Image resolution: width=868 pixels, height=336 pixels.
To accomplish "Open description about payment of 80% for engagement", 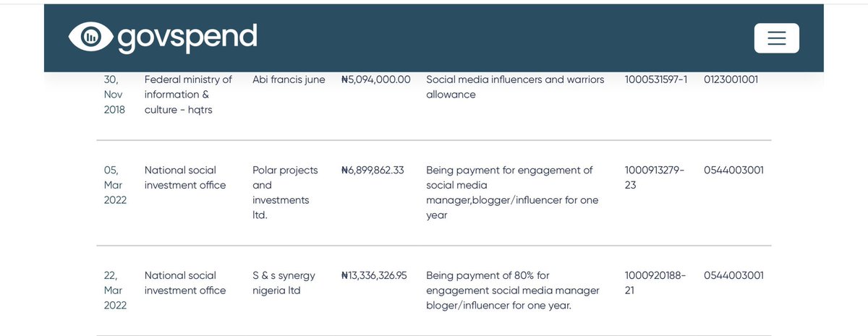I will [x=513, y=290].
